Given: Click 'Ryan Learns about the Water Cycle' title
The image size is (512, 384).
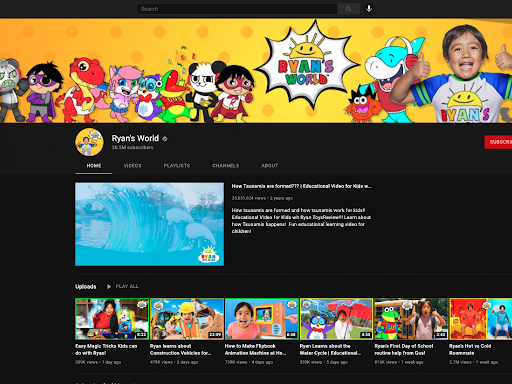Looking at the screenshot, I should [330, 350].
